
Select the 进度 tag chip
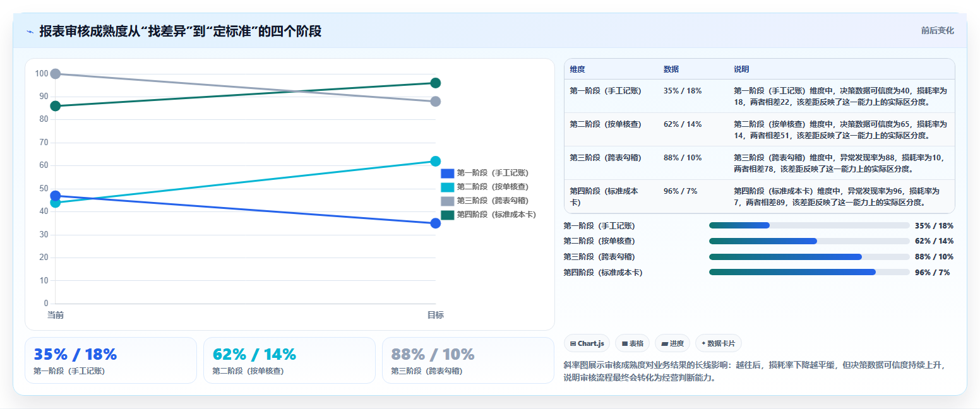[x=672, y=343]
